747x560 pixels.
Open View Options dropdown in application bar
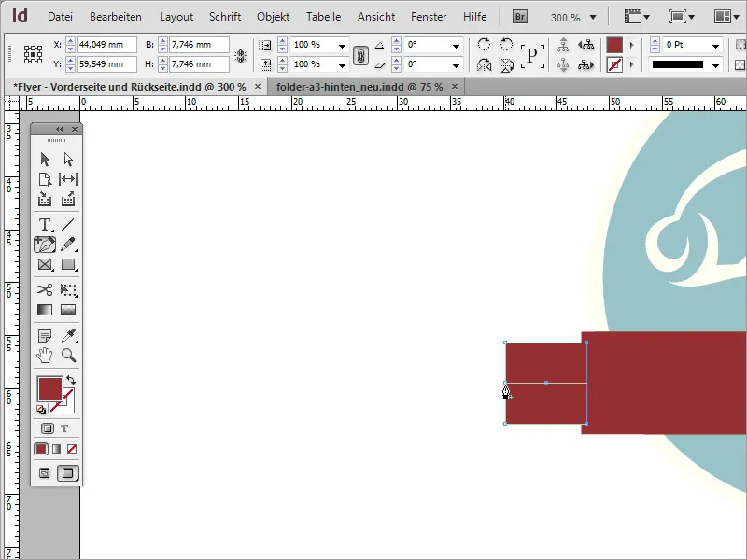[637, 17]
